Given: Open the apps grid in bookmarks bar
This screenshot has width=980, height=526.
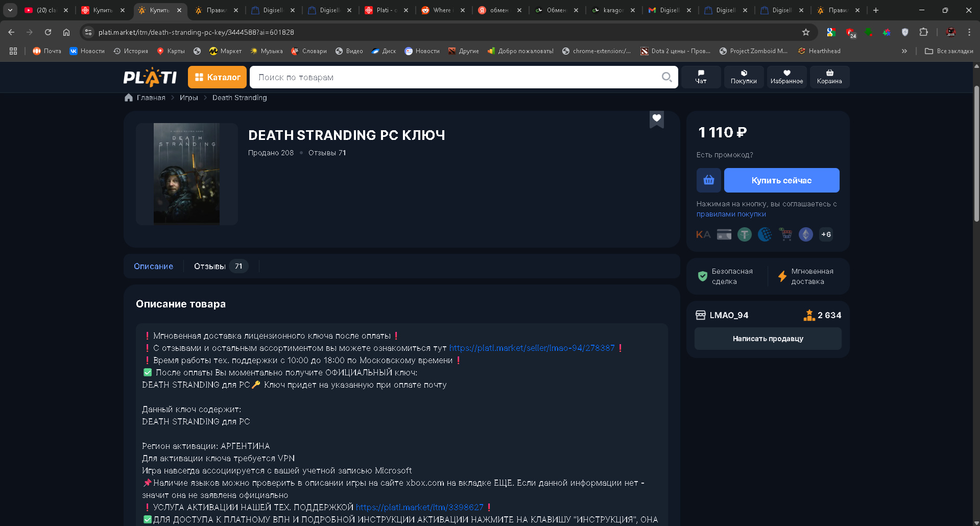Looking at the screenshot, I should coord(13,51).
